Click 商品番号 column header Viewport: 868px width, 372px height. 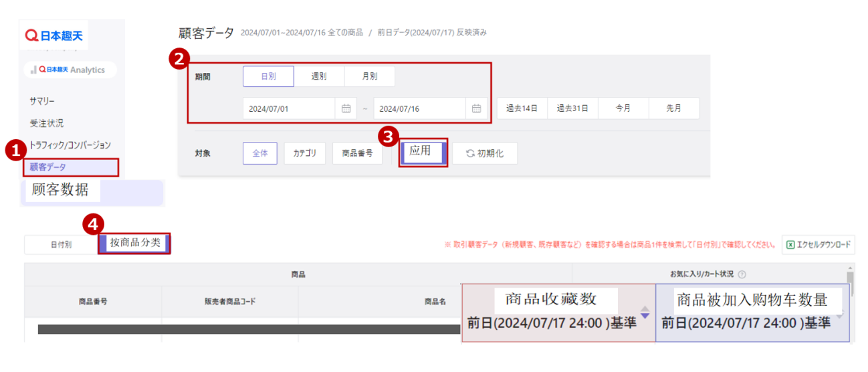pyautogui.click(x=93, y=302)
